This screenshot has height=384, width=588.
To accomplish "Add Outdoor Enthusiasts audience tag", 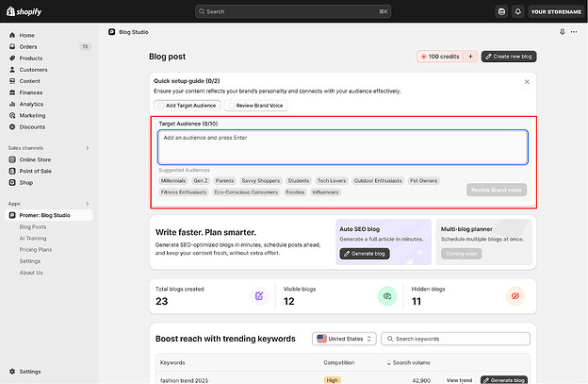I will tap(378, 181).
